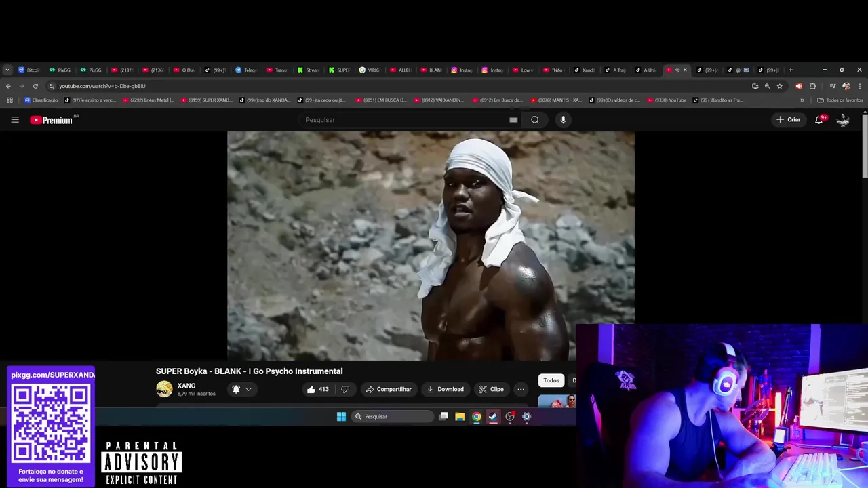
Task: Open the on-screen keyboard in search box
Action: (x=513, y=120)
